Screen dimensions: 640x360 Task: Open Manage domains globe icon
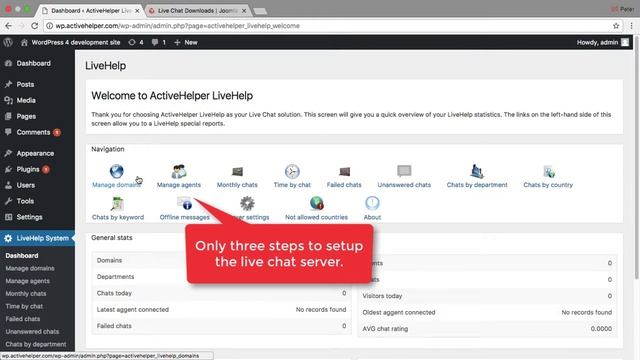click(116, 171)
